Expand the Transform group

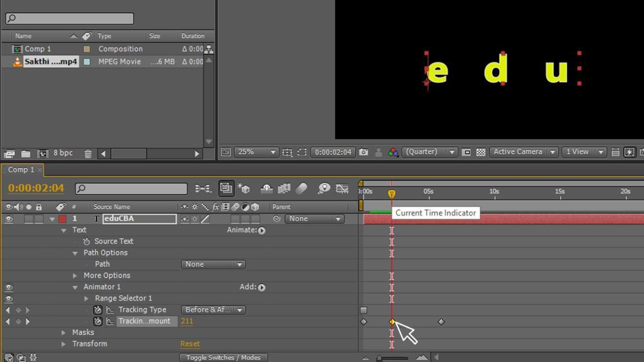63,344
